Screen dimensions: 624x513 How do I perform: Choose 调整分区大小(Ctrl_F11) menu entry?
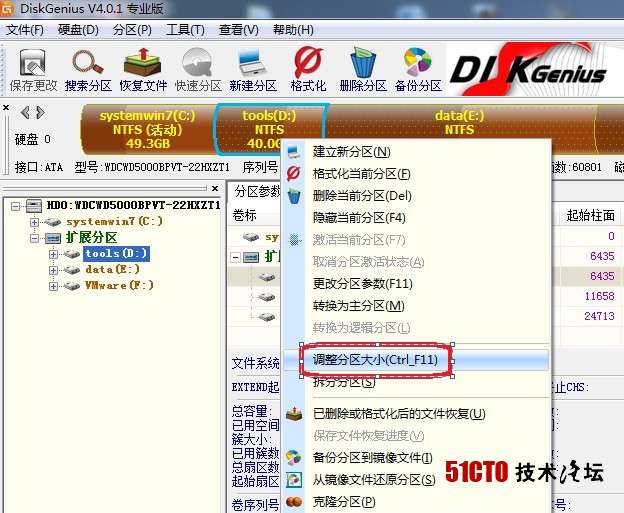point(417,360)
